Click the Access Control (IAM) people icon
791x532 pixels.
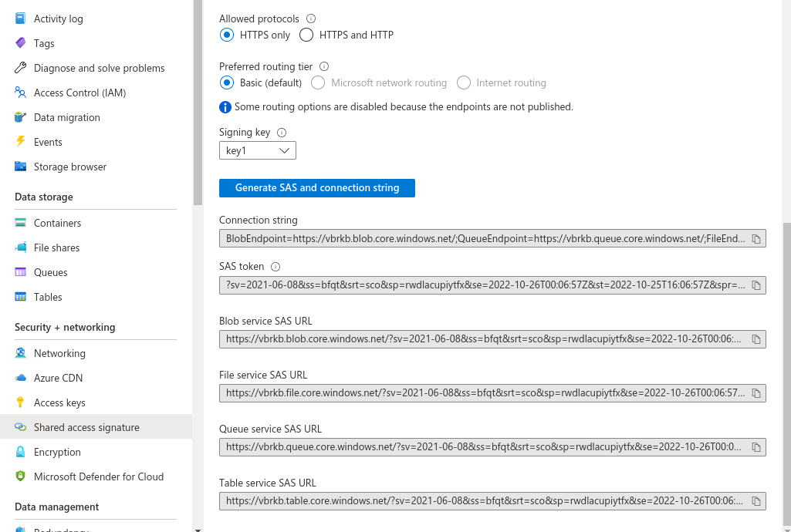click(20, 93)
